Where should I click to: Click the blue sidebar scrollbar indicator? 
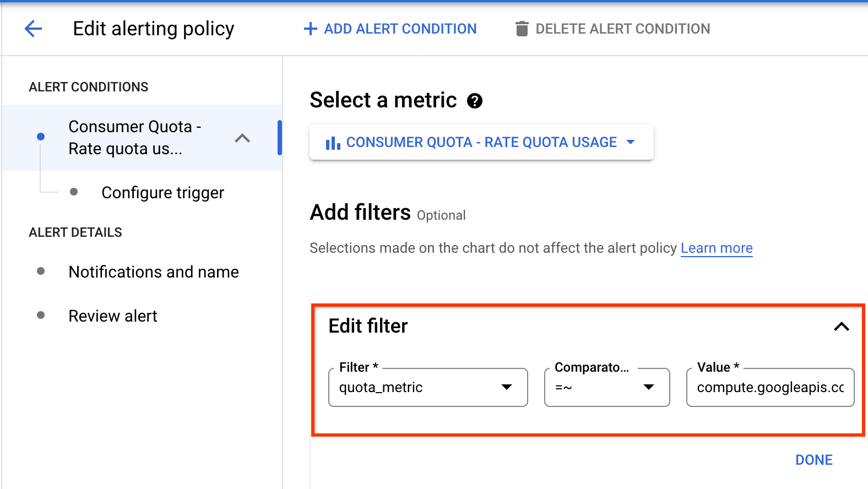click(280, 138)
